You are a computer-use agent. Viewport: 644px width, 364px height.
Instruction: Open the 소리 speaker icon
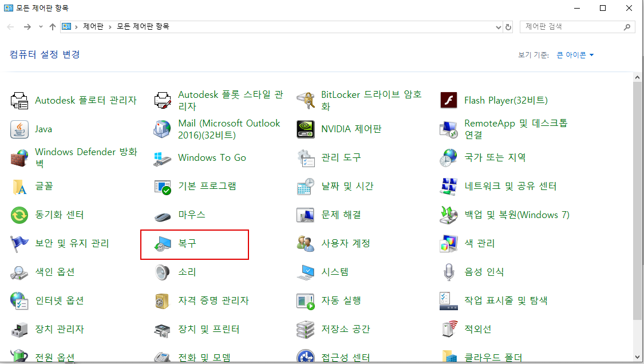coord(163,272)
